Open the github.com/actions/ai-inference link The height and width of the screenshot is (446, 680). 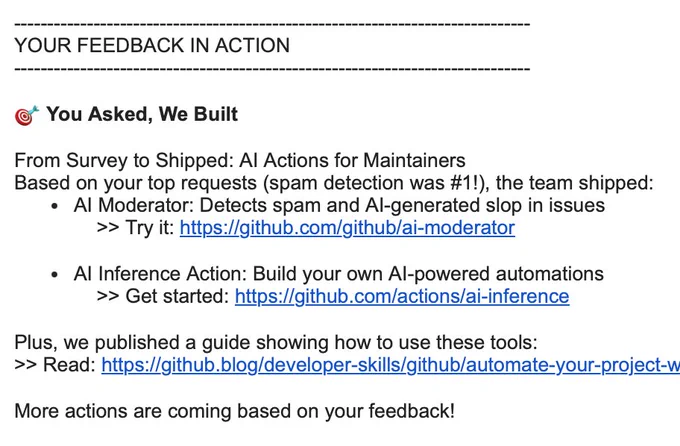[402, 296]
